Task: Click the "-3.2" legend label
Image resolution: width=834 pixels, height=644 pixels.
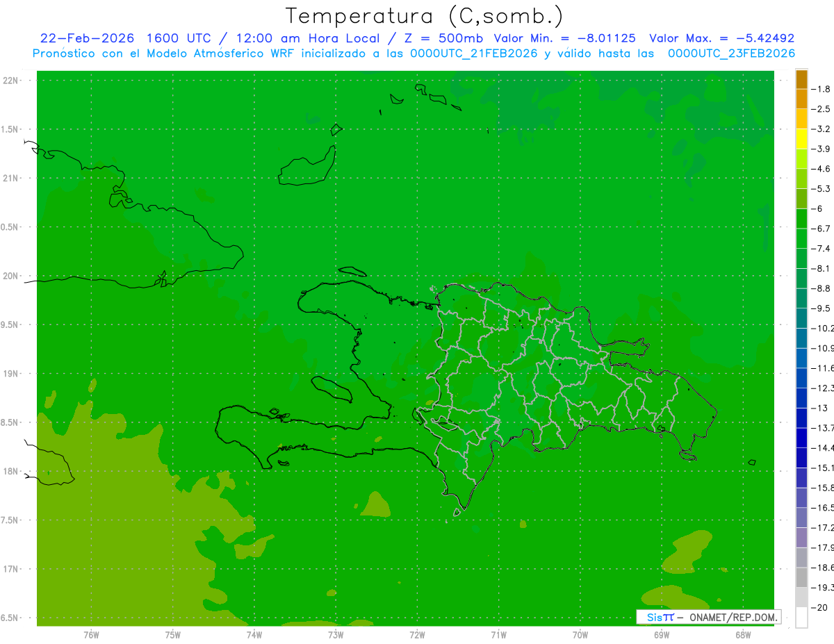Action: pos(821,129)
